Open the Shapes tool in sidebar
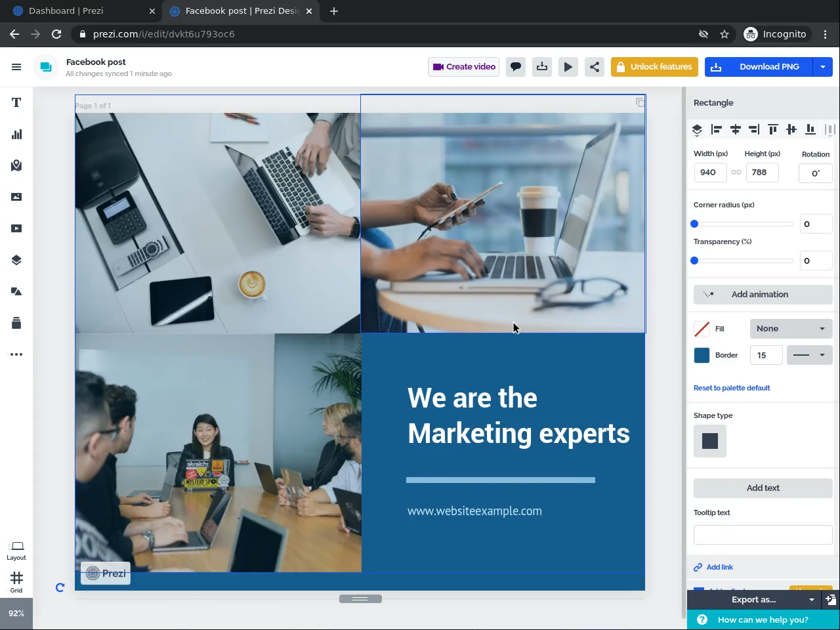Image resolution: width=840 pixels, height=630 pixels. click(x=16, y=291)
